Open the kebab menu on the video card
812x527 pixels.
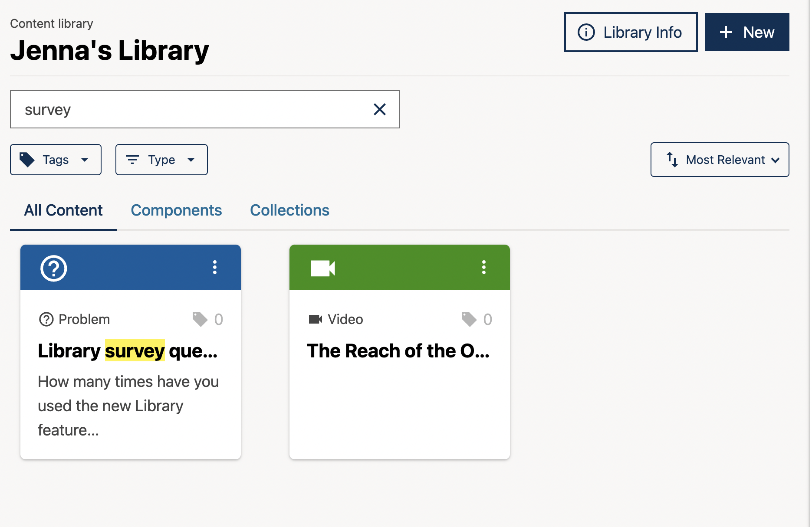click(483, 268)
